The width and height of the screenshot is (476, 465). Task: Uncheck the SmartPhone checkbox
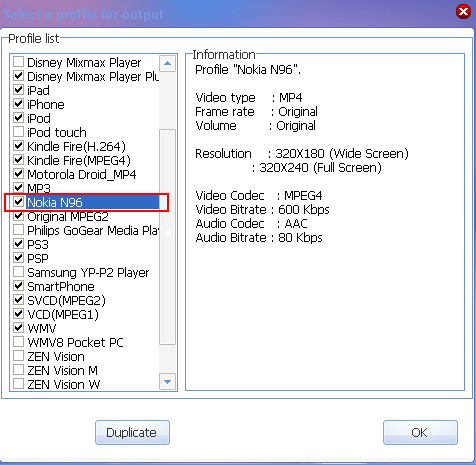(x=18, y=286)
